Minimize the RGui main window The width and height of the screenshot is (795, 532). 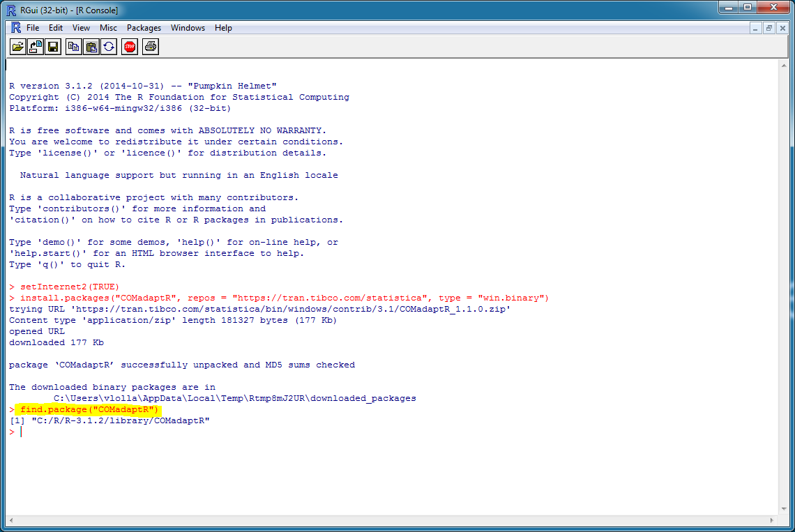pos(729,8)
